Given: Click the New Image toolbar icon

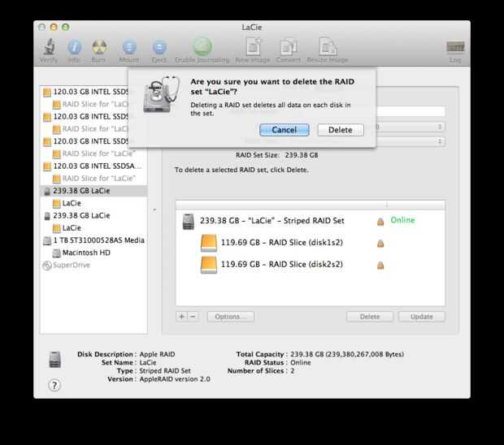Looking at the screenshot, I should (254, 47).
